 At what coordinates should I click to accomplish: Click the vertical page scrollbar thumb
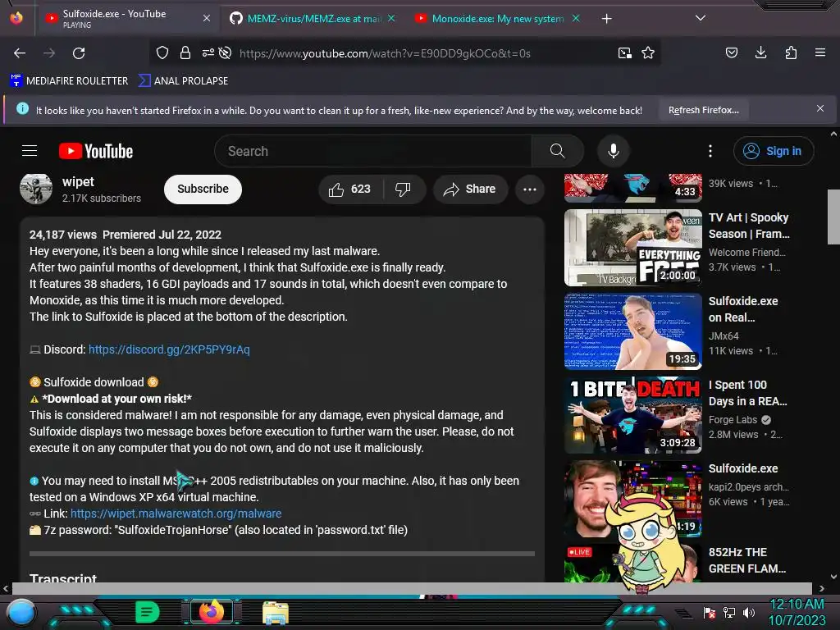pos(833,217)
